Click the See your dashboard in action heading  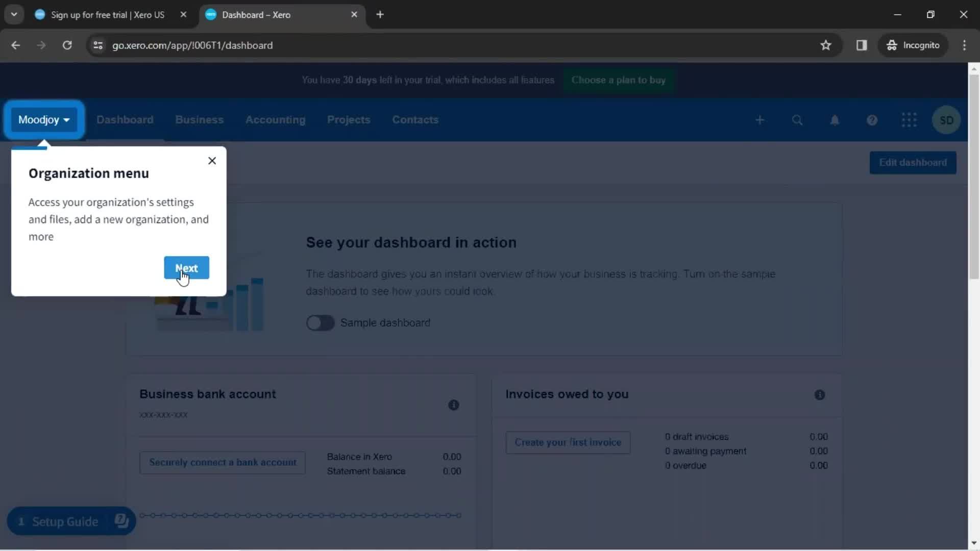click(411, 243)
